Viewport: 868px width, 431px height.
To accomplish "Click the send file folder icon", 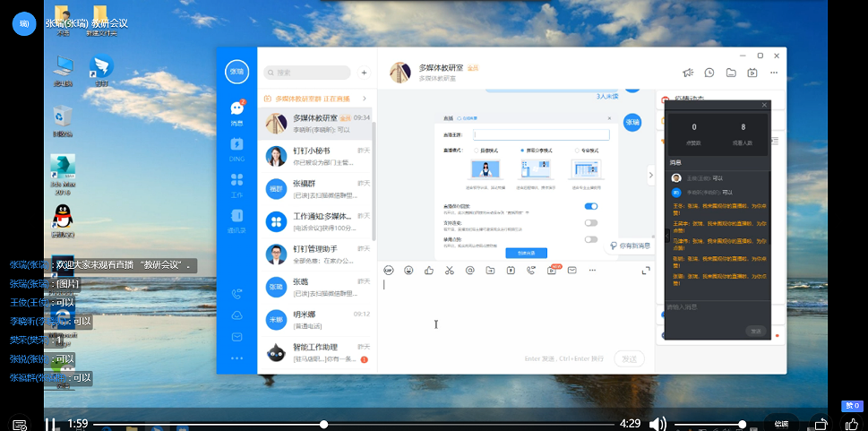I will 491,271.
